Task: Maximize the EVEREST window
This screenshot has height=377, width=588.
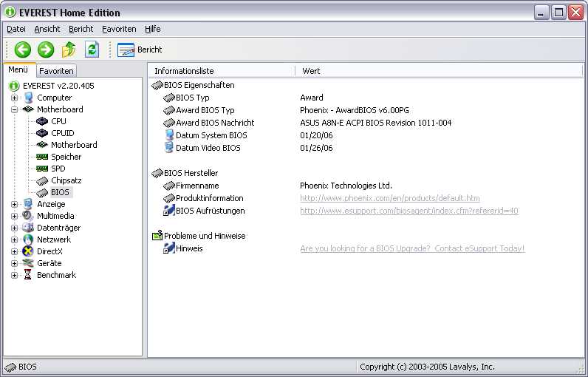Action: [558, 13]
